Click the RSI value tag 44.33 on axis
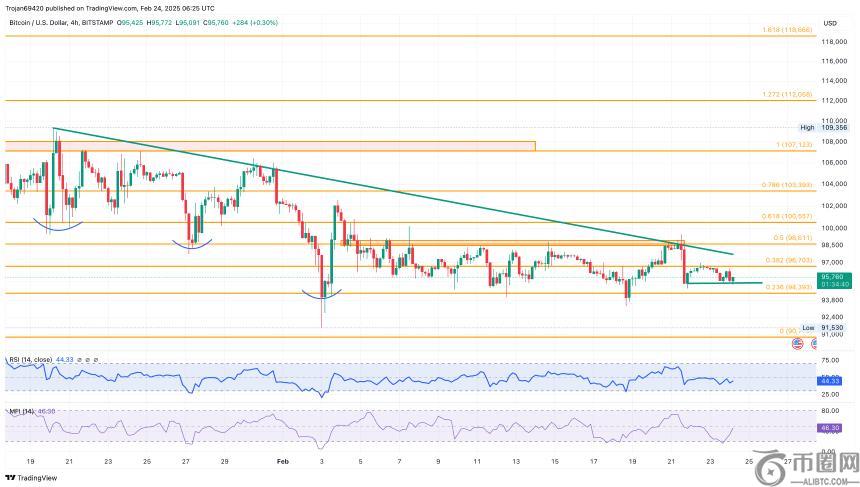Image resolution: width=860 pixels, height=487 pixels. pyautogui.click(x=830, y=381)
